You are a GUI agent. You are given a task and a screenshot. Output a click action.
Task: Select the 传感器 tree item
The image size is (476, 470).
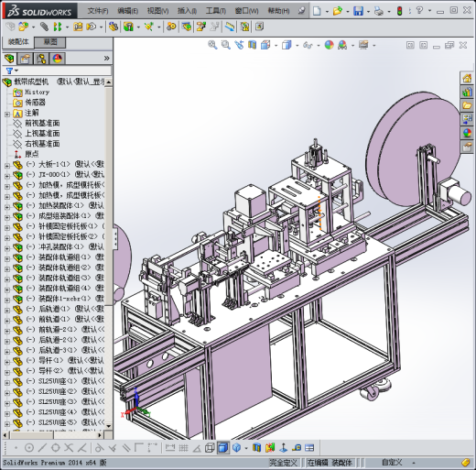tap(35, 103)
